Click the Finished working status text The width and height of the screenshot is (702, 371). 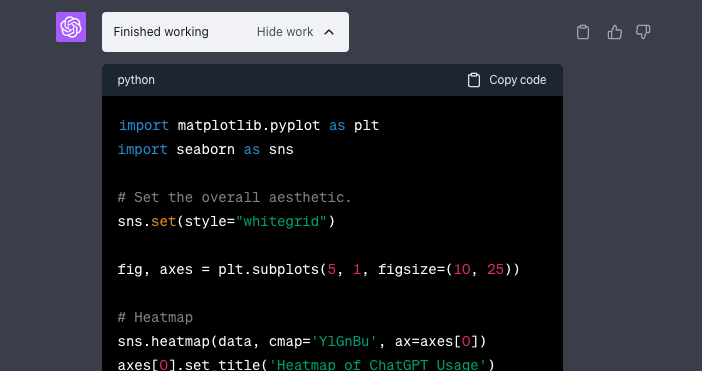pyautogui.click(x=161, y=32)
